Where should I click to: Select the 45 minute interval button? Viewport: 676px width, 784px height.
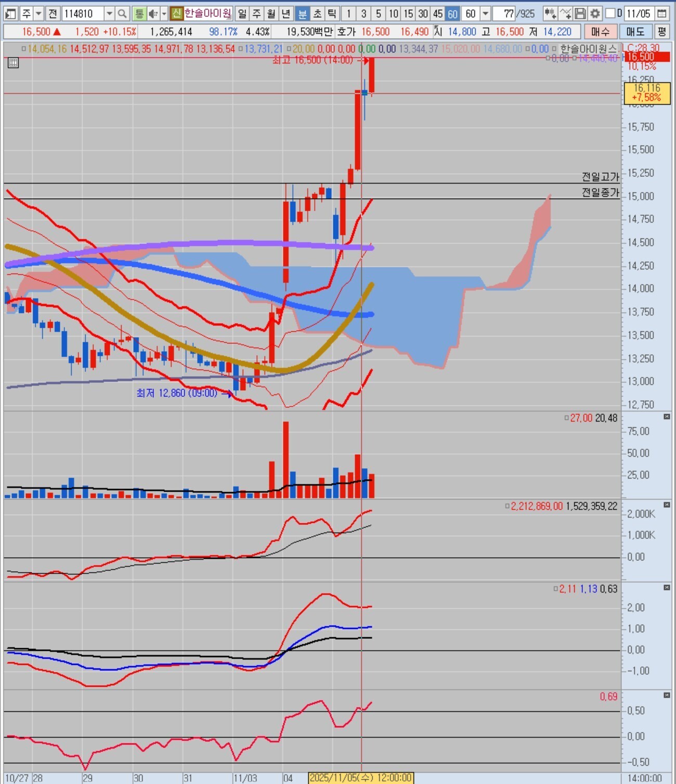tap(438, 14)
